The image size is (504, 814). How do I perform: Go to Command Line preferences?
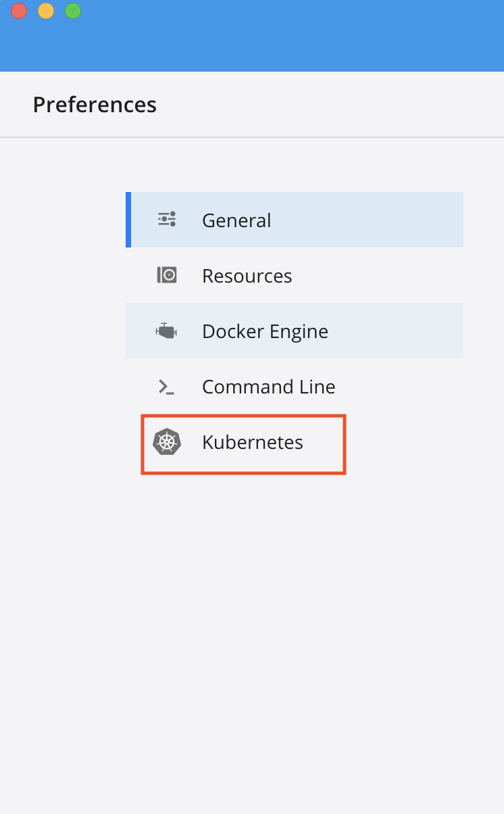coord(268,387)
